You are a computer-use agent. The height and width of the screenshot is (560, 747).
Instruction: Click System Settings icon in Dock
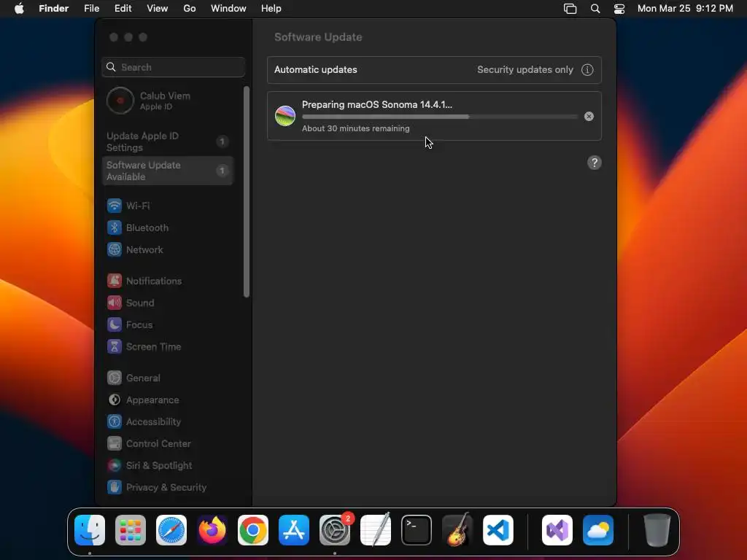coord(335,530)
